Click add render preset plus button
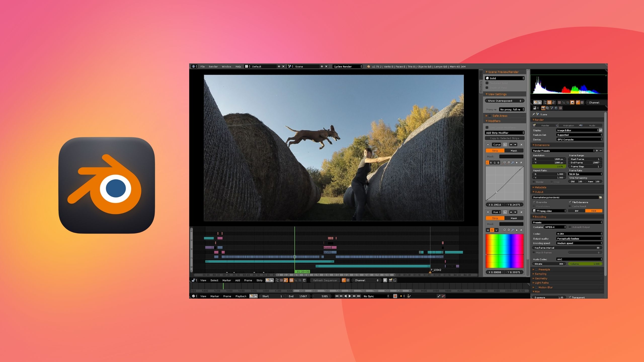The width and height of the screenshot is (644, 362). pos(597,151)
